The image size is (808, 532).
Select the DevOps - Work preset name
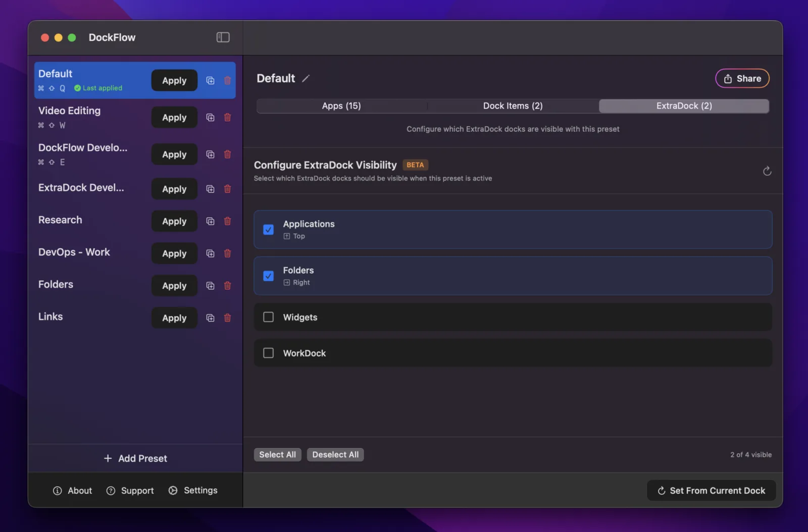tap(74, 252)
